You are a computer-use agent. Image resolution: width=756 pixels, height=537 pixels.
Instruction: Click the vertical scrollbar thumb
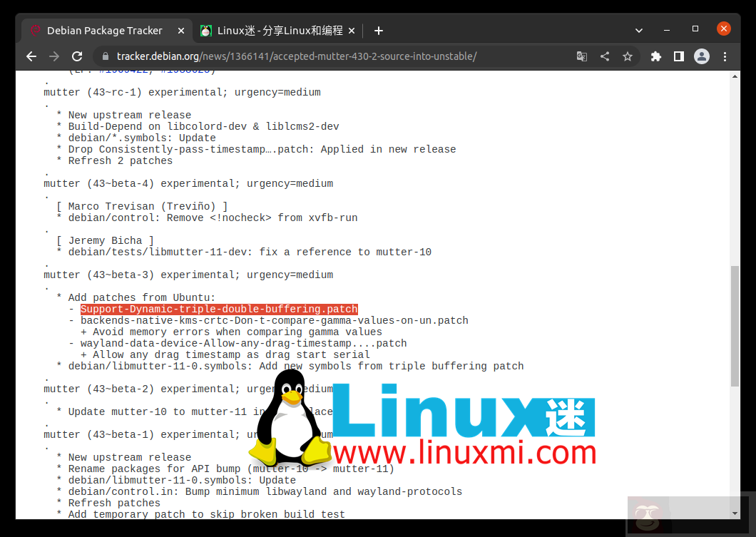click(735, 326)
